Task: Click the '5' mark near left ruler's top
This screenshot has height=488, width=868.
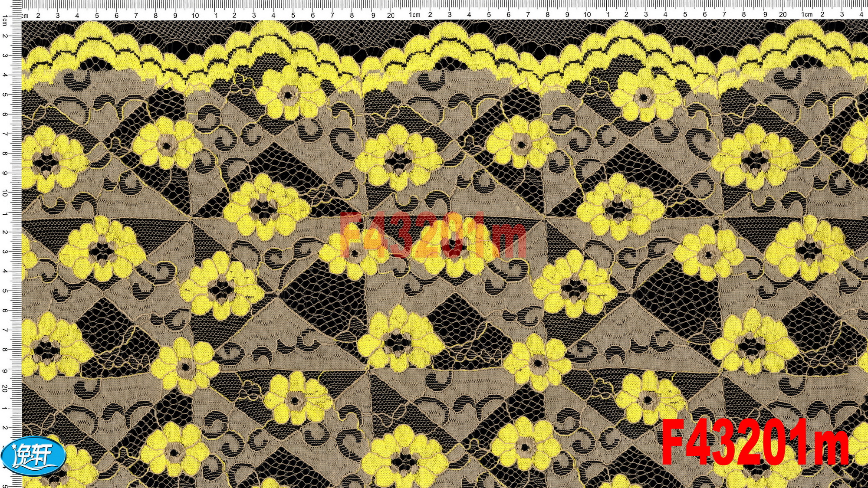Action: (5, 95)
